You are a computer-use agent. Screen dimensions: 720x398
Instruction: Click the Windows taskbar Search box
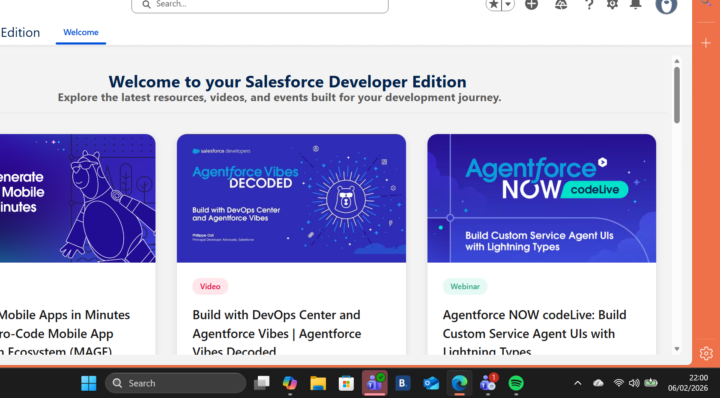pos(175,383)
